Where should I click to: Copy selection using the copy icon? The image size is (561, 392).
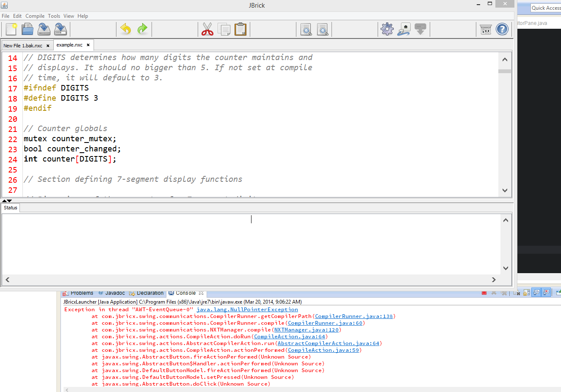(x=224, y=29)
